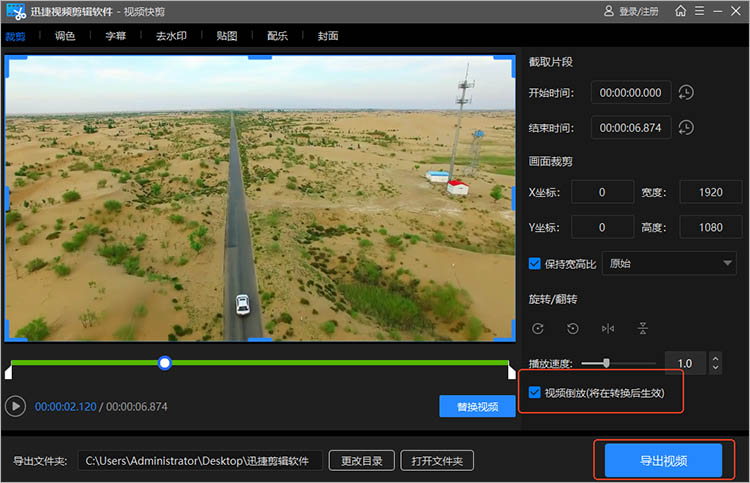Toggle 视频倒放 checkbox

(534, 393)
